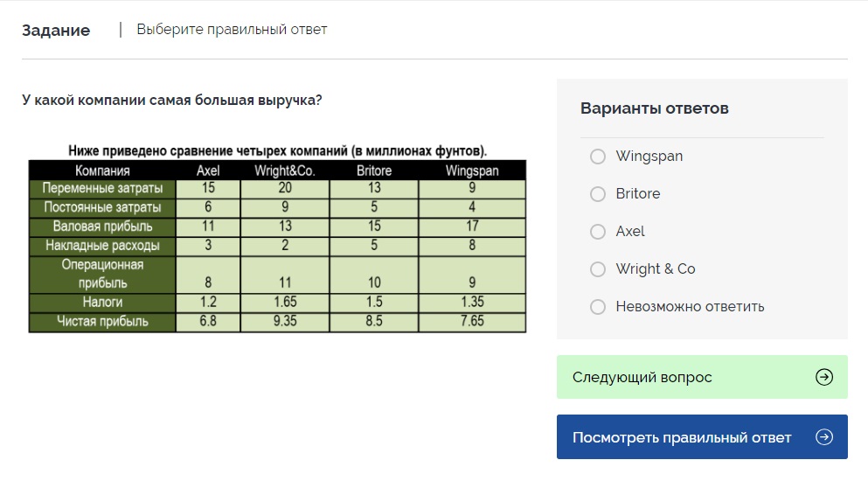Pick the Axel radio option
The image size is (868, 481).
598,232
